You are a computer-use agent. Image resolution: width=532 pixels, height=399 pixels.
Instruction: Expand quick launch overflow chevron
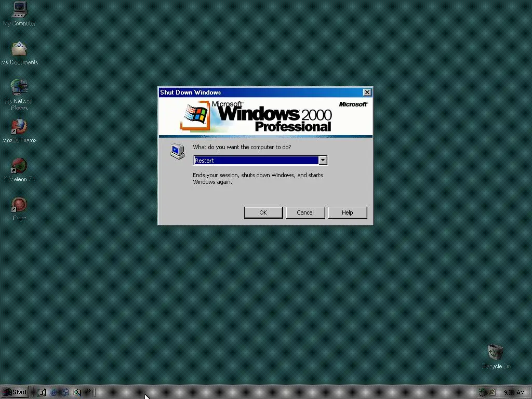pyautogui.click(x=88, y=391)
